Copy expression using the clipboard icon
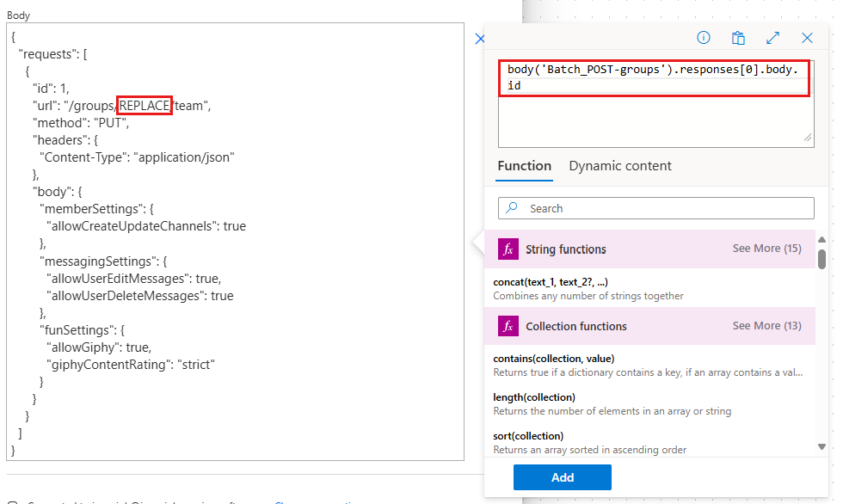 pyautogui.click(x=738, y=38)
